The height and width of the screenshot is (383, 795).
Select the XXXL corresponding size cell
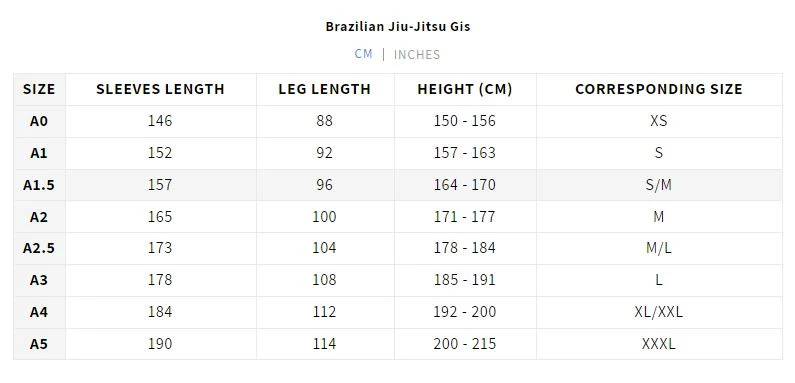click(659, 344)
